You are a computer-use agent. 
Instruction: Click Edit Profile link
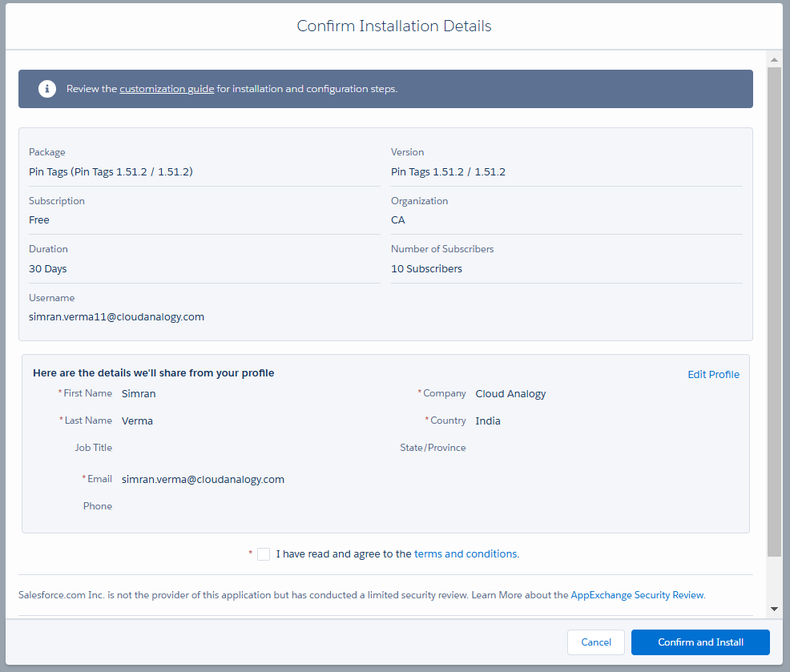point(713,374)
